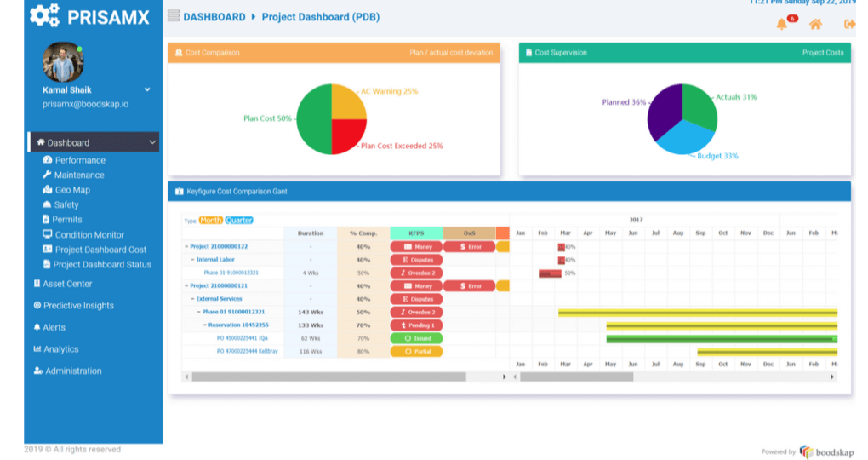The height and width of the screenshot is (460, 868).
Task: Click the Gantt timeline horizontal scrollbar
Action: coord(576,377)
